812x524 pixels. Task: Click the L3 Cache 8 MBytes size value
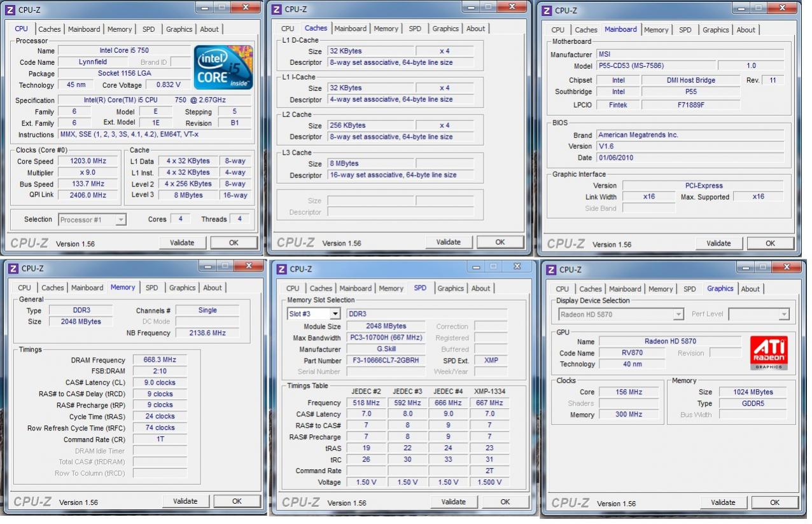(x=370, y=163)
